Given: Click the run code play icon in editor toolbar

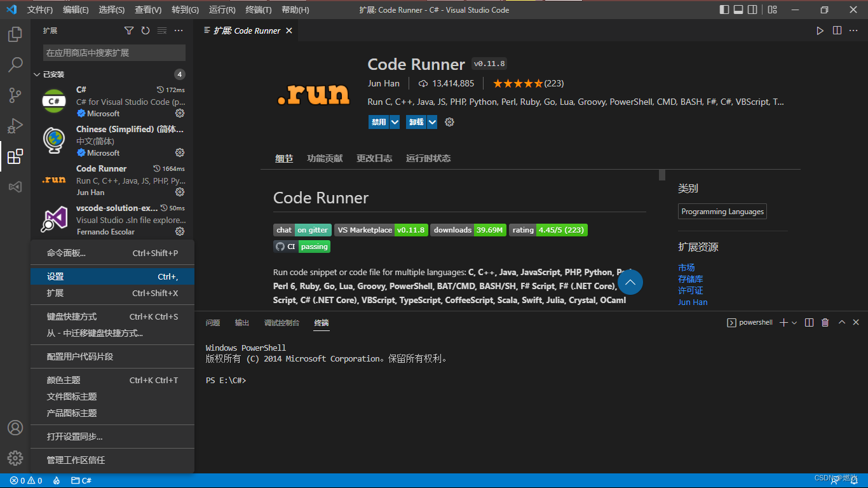Looking at the screenshot, I should click(x=820, y=30).
